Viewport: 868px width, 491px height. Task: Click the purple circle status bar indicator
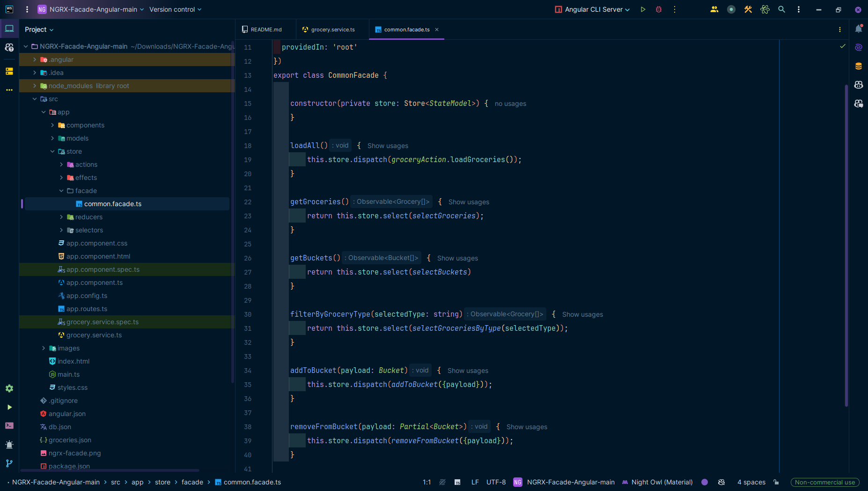[705, 482]
